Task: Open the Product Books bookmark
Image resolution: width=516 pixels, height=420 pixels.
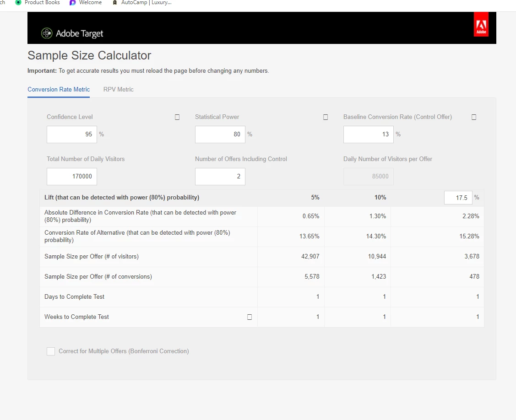Action: pos(38,3)
